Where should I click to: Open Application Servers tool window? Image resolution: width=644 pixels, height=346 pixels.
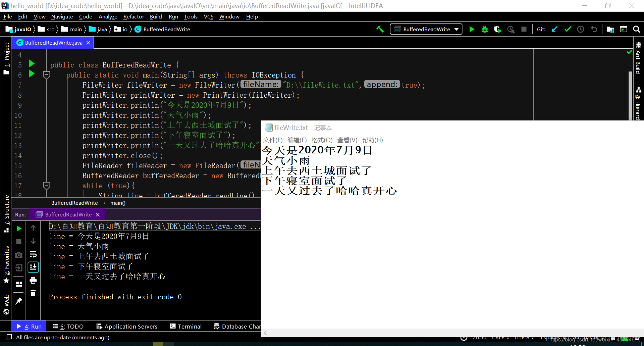[x=127, y=326]
